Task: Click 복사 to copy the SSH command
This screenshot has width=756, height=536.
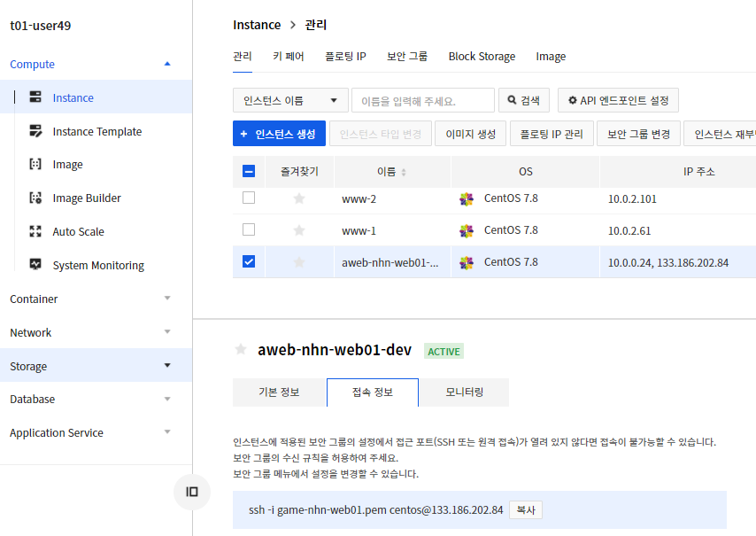Action: pyautogui.click(x=525, y=509)
